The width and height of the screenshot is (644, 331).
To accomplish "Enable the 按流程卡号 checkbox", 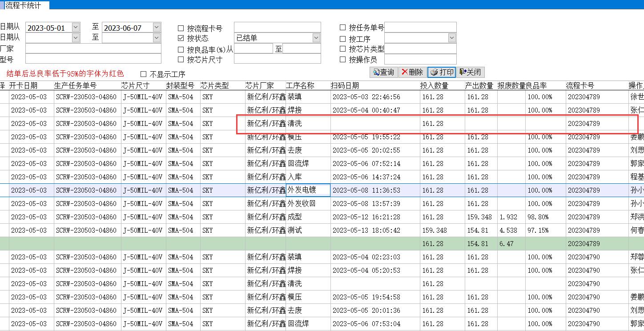I will pyautogui.click(x=181, y=28).
